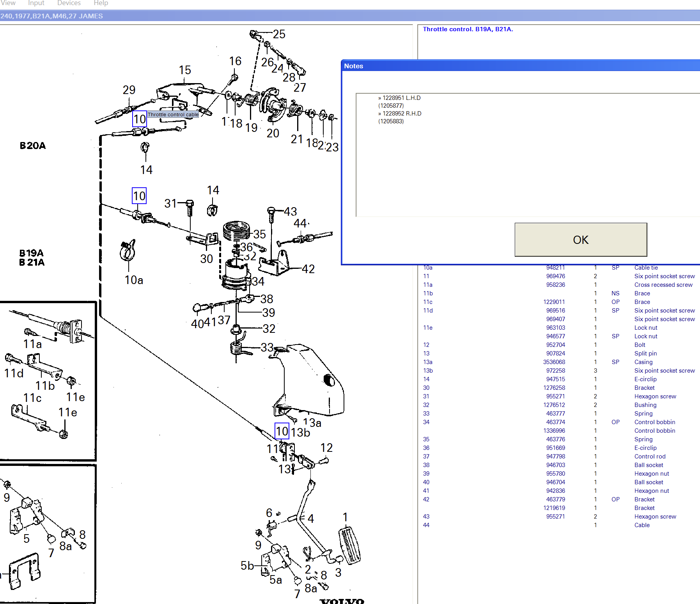
Task: Click callout 5b near pedal bracket
Action: point(247,566)
